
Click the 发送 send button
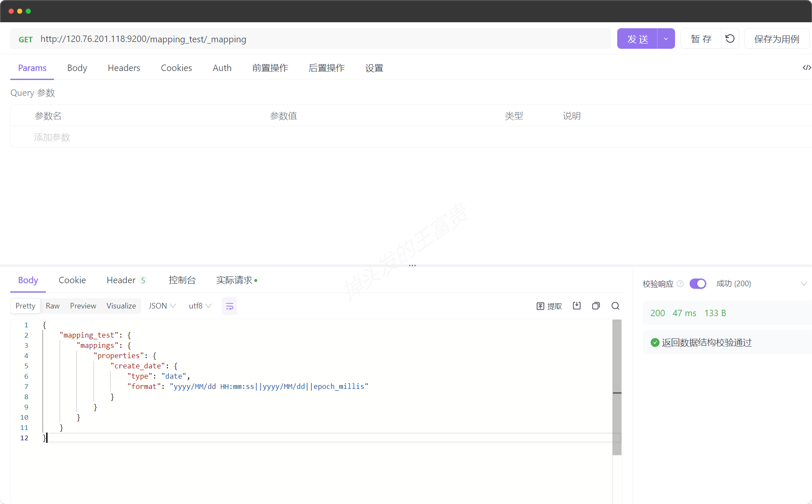(637, 39)
